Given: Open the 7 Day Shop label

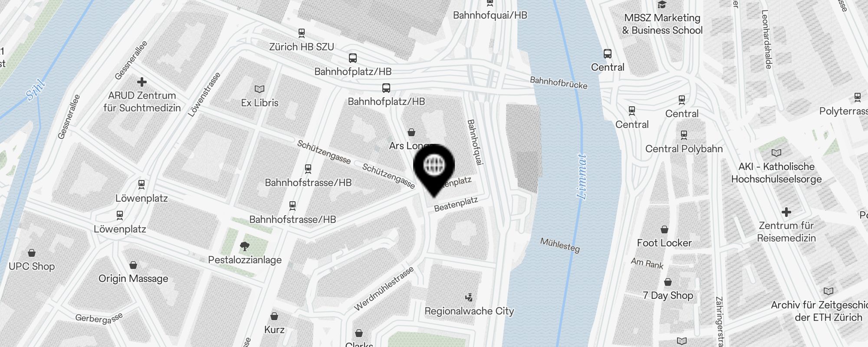Looking at the screenshot, I should [x=668, y=295].
